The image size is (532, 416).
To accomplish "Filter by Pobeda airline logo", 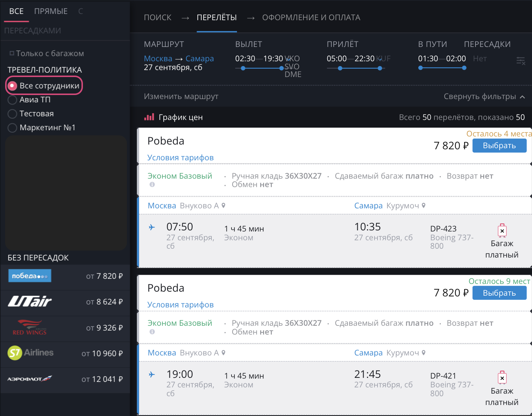I will pos(30,276).
